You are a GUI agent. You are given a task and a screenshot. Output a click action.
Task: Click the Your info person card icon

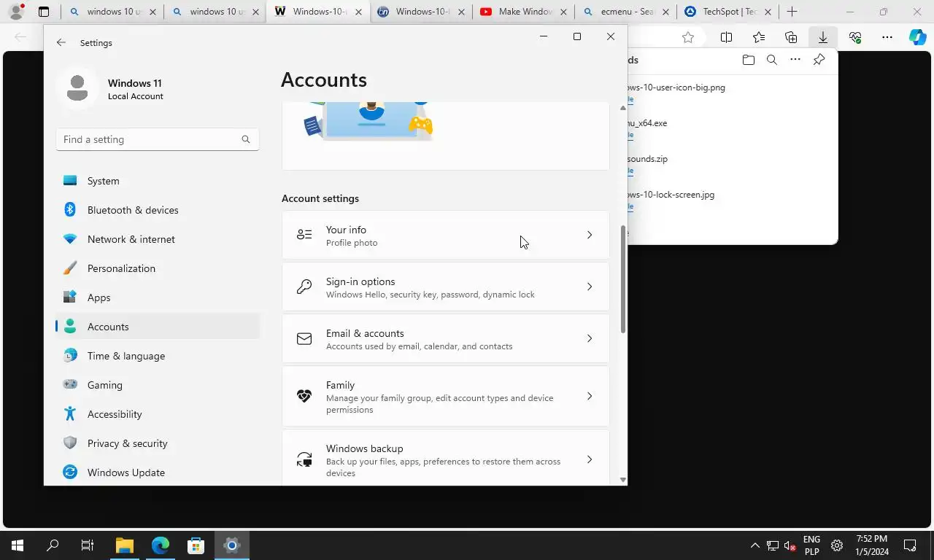304,235
